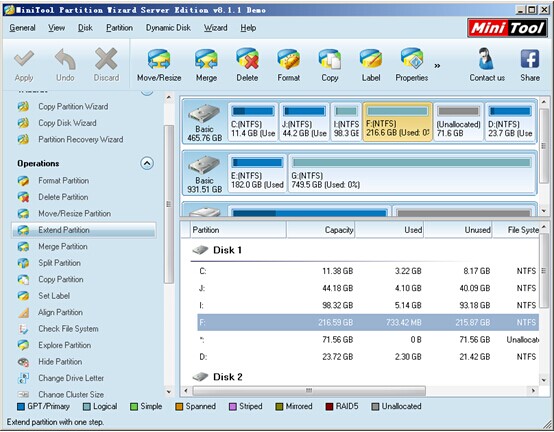Click the Label toolbar icon
This screenshot has width=554, height=432.
coord(371,59)
